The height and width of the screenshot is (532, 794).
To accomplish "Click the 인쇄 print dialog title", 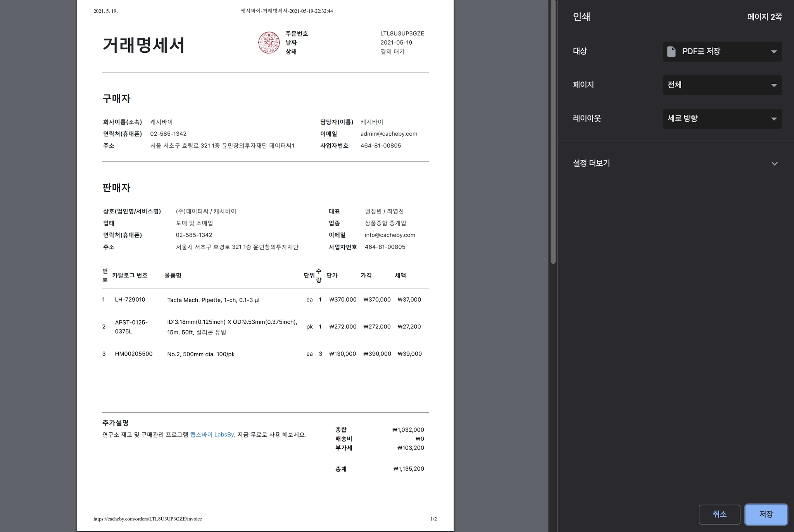I will point(582,17).
